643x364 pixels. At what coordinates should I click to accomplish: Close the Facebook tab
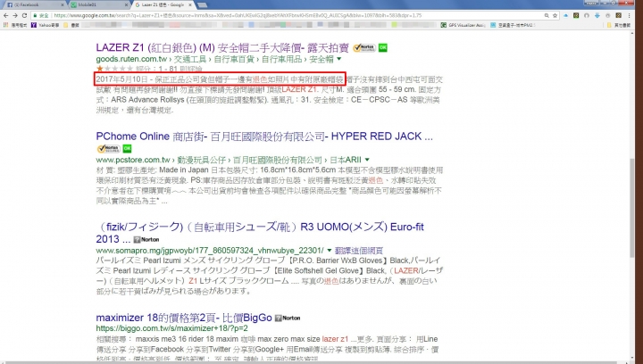[x=63, y=5]
